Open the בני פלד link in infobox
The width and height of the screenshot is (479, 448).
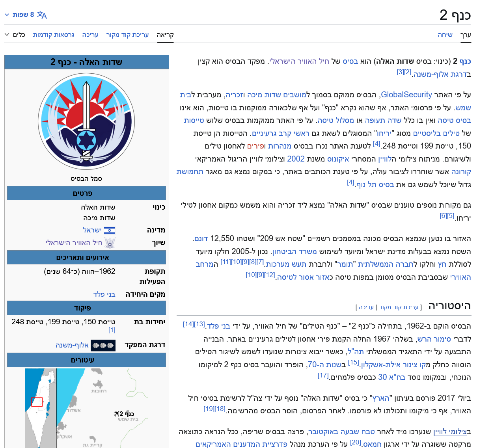104,294
